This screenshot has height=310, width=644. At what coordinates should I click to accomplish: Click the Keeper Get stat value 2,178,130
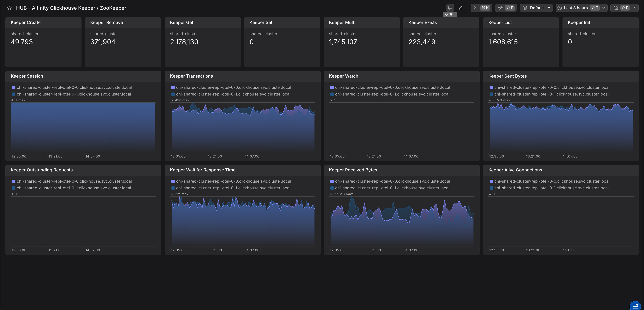pyautogui.click(x=184, y=42)
